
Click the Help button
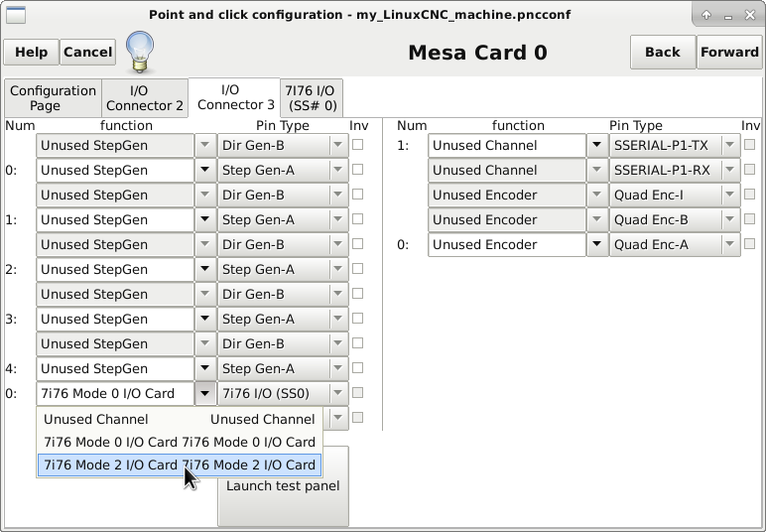tap(31, 53)
